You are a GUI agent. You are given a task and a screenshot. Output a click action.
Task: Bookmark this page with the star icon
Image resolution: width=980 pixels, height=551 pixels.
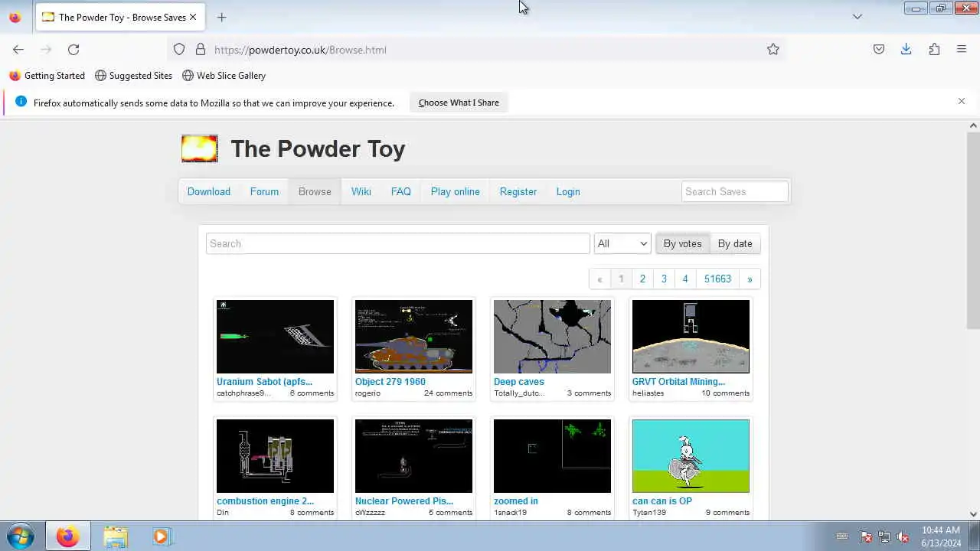773,50
